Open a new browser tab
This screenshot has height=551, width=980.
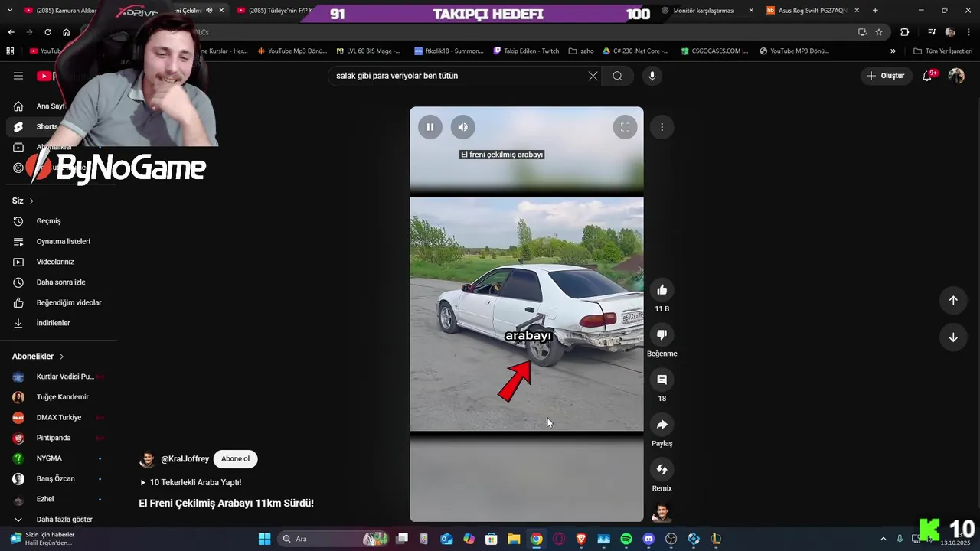[x=875, y=11]
